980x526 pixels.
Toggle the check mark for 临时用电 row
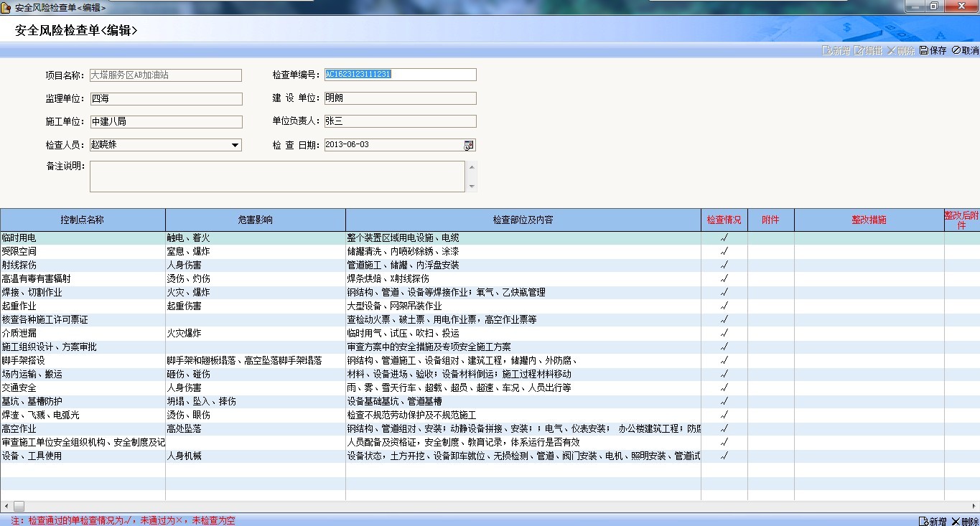724,238
